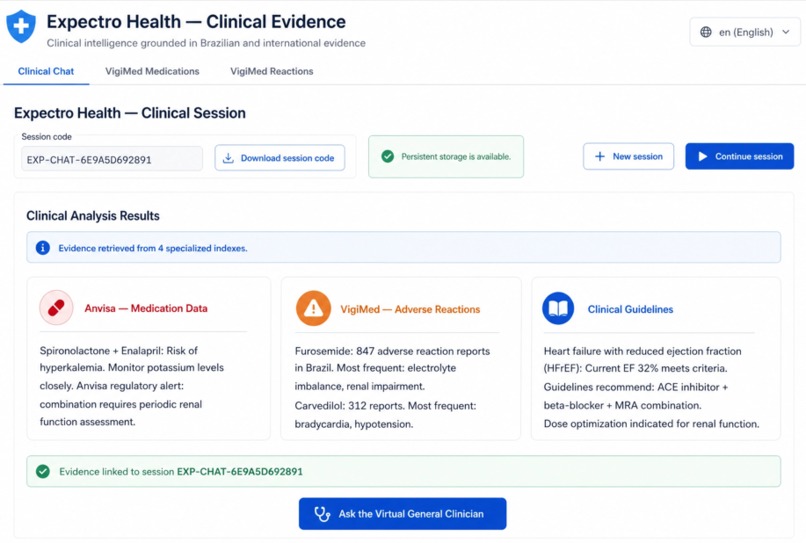Screen dimensions: 806x543
Task: Click 'Clinical intelligence grounded in Brazilian' subtitle
Action: coord(206,43)
